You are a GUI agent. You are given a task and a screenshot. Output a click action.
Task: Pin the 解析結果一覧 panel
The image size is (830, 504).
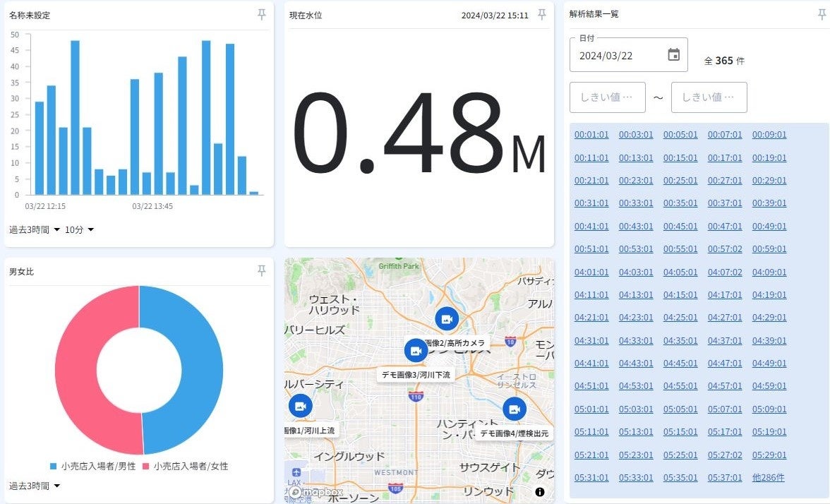tap(822, 15)
